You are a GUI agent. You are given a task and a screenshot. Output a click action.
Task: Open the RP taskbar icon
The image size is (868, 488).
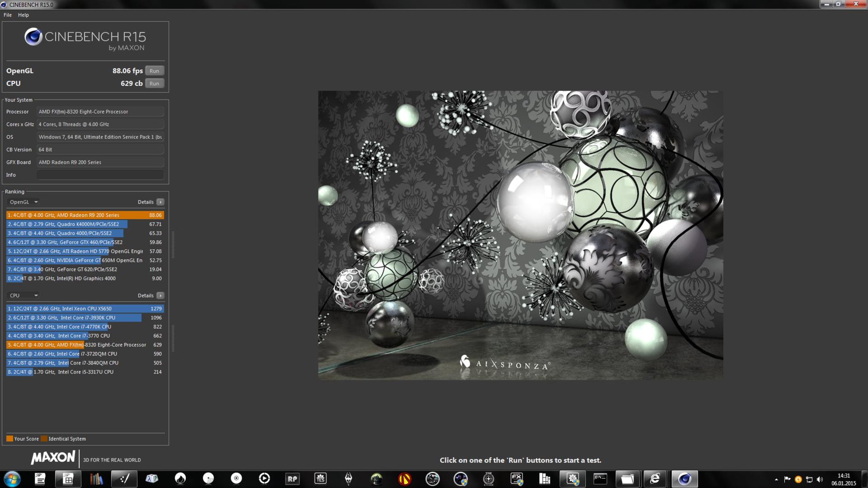[x=292, y=479]
